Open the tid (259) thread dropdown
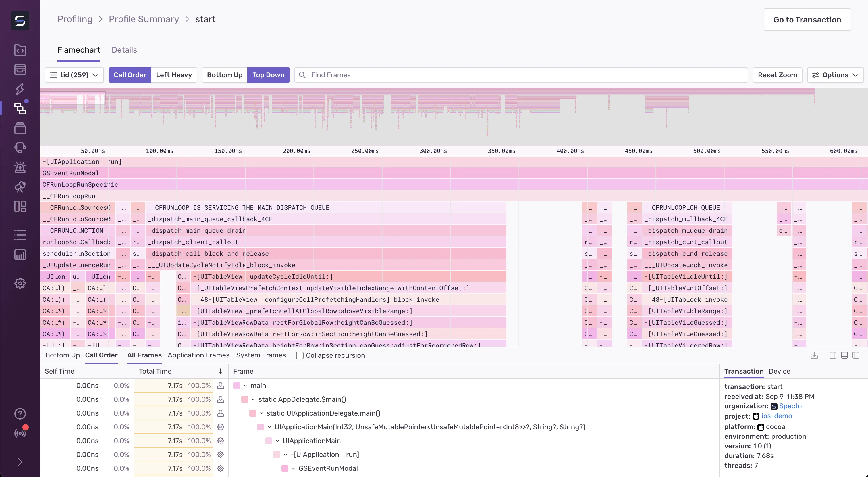This screenshot has width=868, height=477. (74, 75)
